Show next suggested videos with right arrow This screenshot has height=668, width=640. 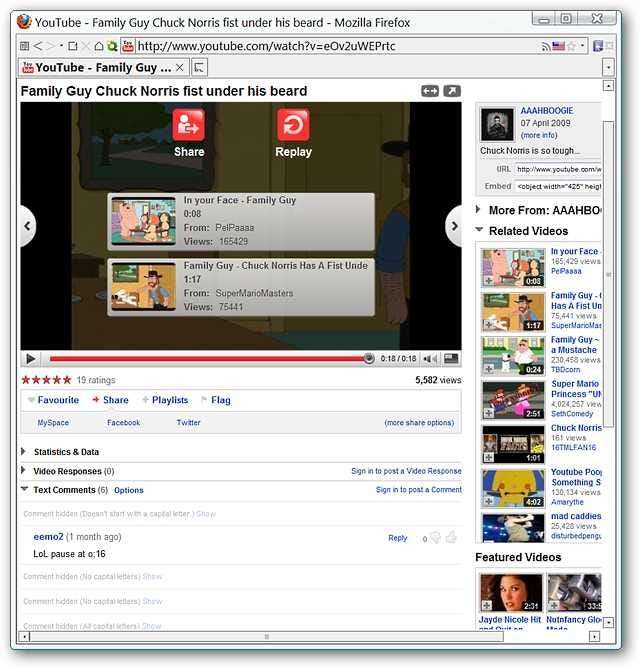(454, 226)
